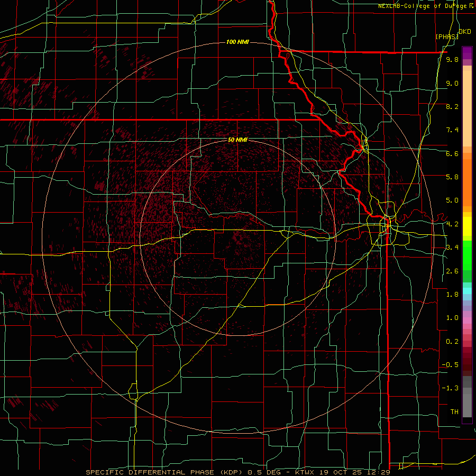The width and height of the screenshot is (476, 476).
Task: Click the "[PHAS]" label above the color scale
Action: coord(447,36)
